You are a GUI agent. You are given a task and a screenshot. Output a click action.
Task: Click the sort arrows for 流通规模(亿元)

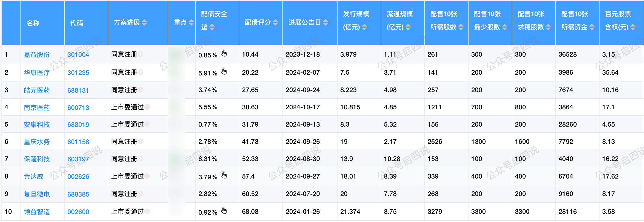[408, 27]
